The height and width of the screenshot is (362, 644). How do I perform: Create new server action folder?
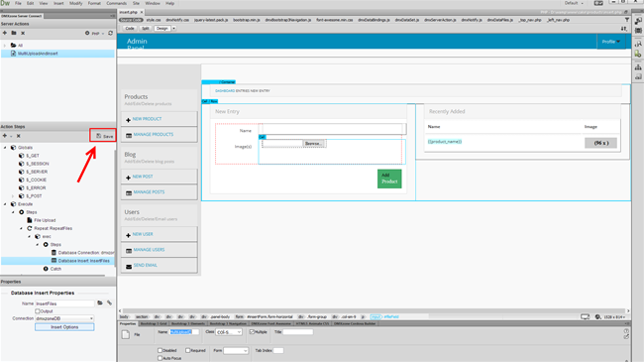14,33
